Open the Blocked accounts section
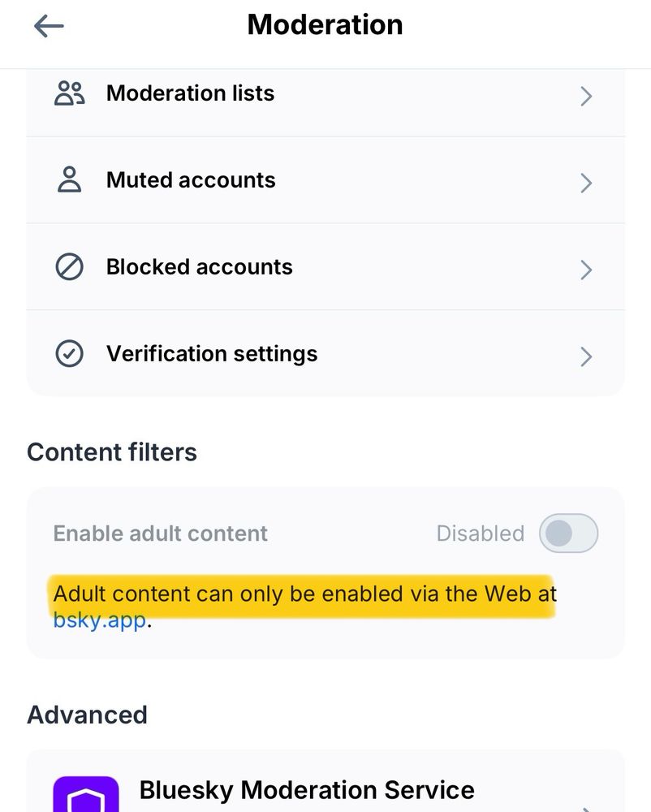Screen dimensions: 651x812 (x=325, y=267)
